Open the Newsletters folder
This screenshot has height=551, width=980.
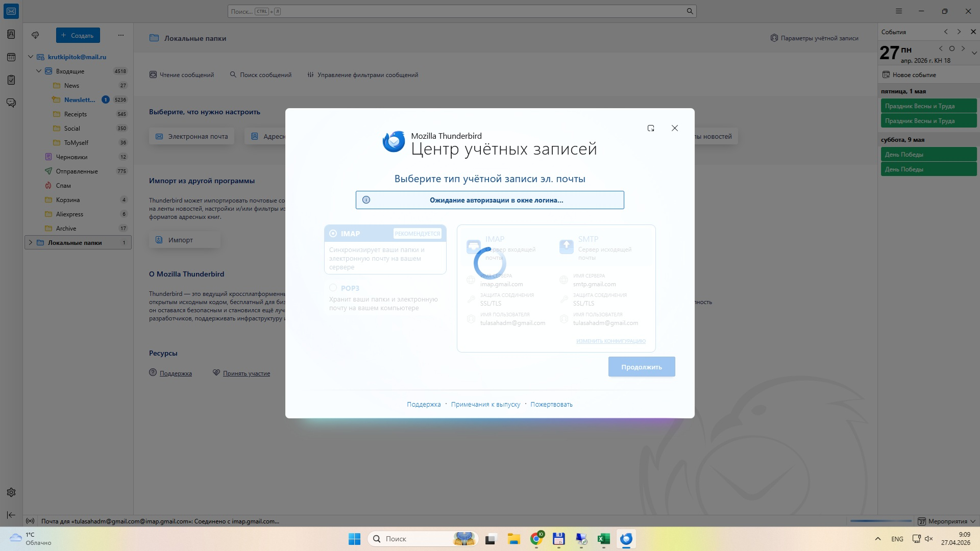tap(79, 100)
